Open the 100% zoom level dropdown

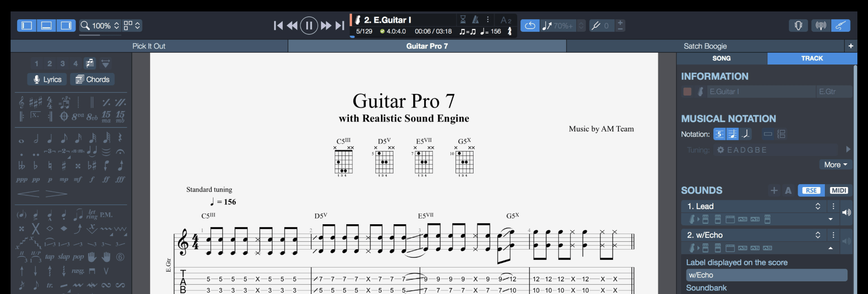100,26
